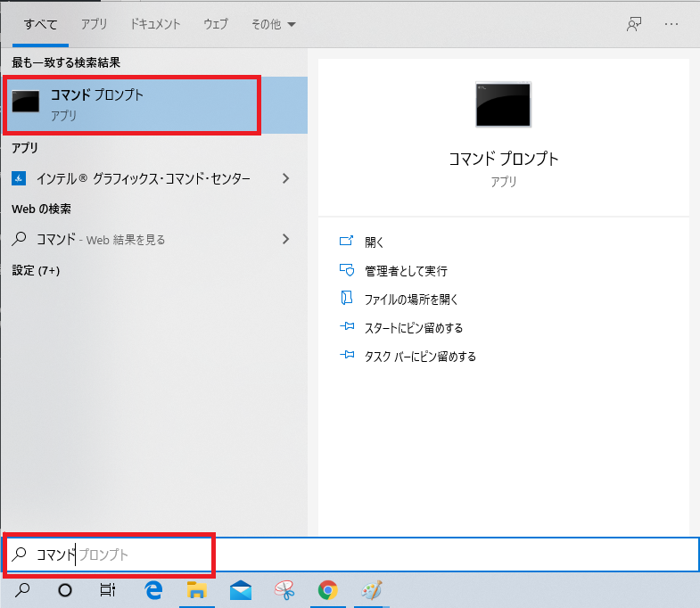Switch to the アプリ tab
700x608 pixels.
coord(94,24)
